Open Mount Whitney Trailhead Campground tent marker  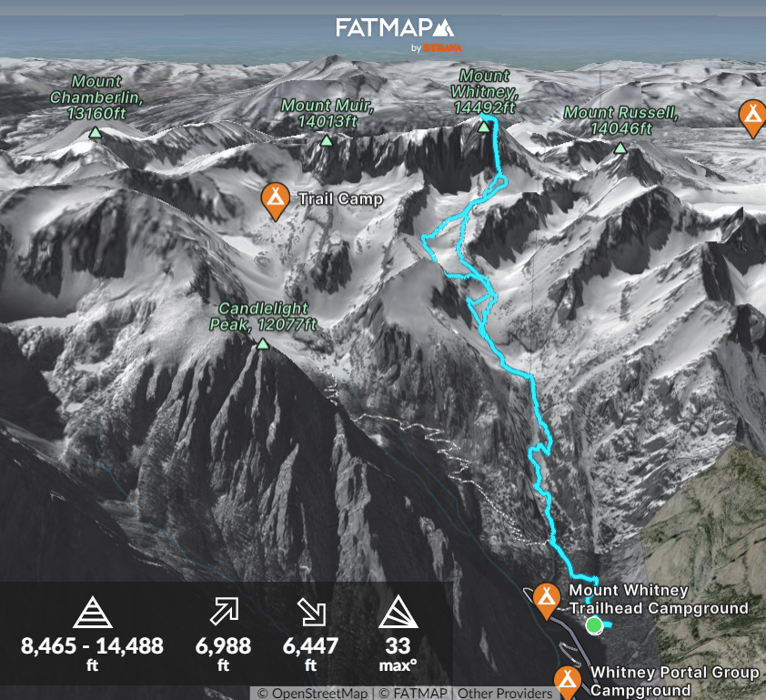tap(546, 601)
